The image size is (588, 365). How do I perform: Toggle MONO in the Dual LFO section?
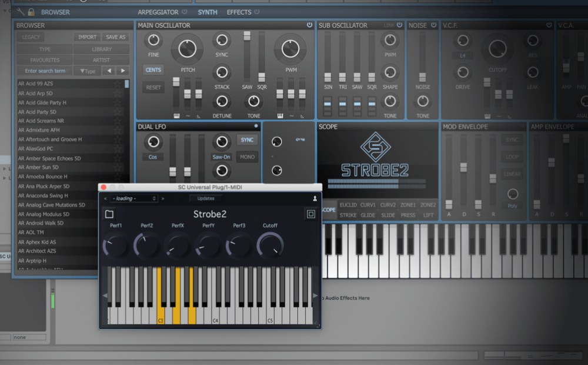point(247,157)
